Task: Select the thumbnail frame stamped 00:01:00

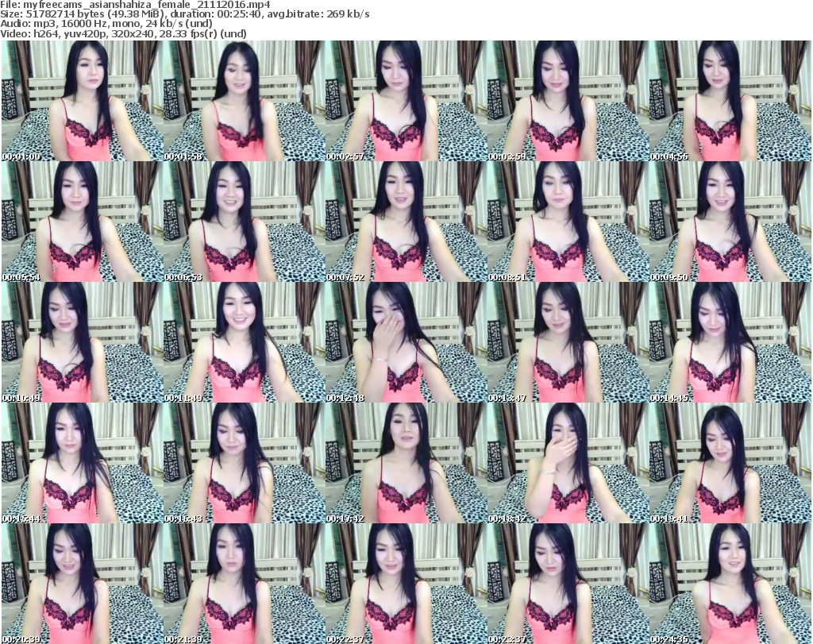Action: point(83,101)
